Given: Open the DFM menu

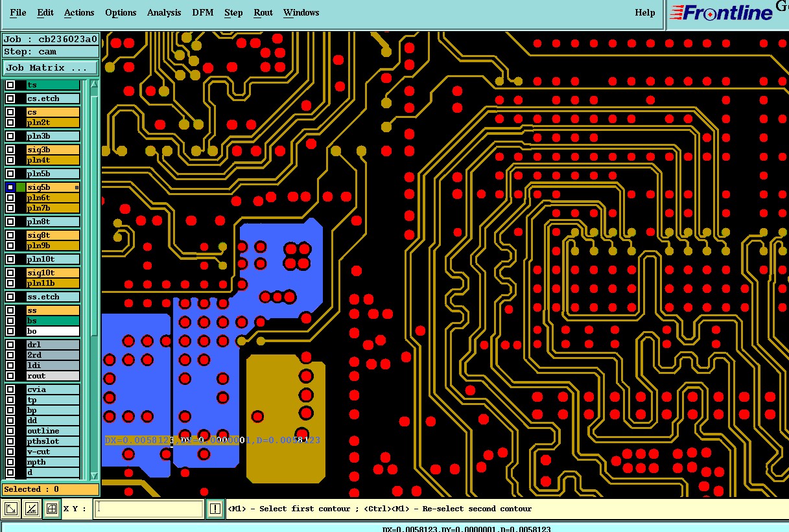Looking at the screenshot, I should pos(203,12).
